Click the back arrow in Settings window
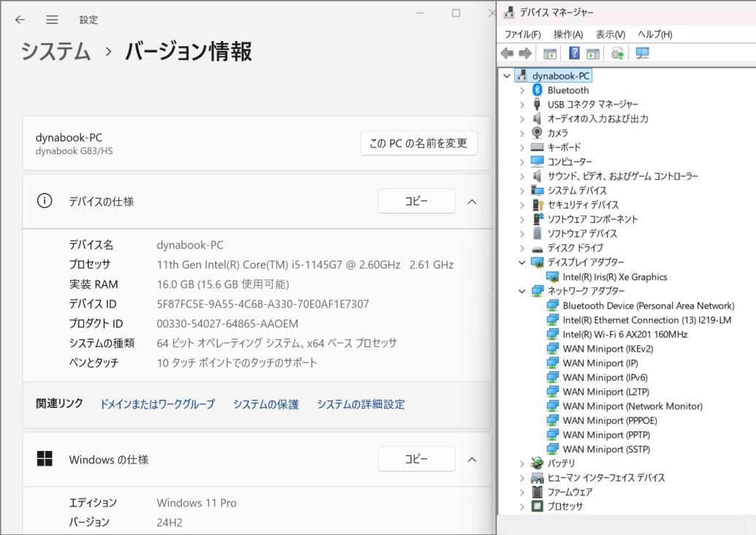 [x=20, y=20]
